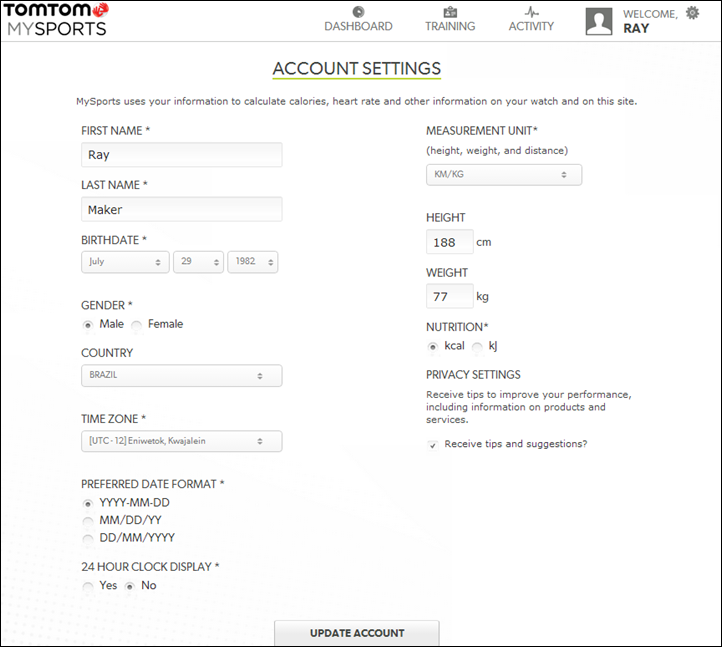Switch to the ACTIVITY section
Viewport: 722px width, 647px height.
[531, 26]
